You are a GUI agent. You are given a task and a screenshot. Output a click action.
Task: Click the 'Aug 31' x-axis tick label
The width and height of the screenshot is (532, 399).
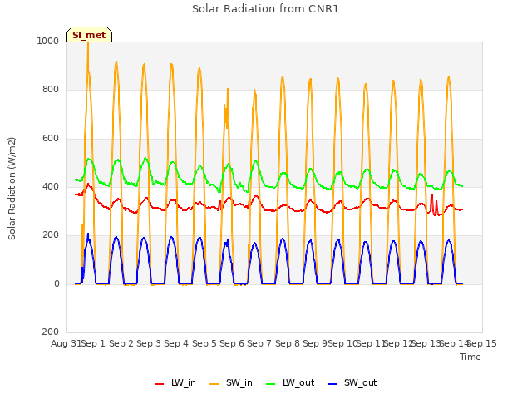(66, 343)
